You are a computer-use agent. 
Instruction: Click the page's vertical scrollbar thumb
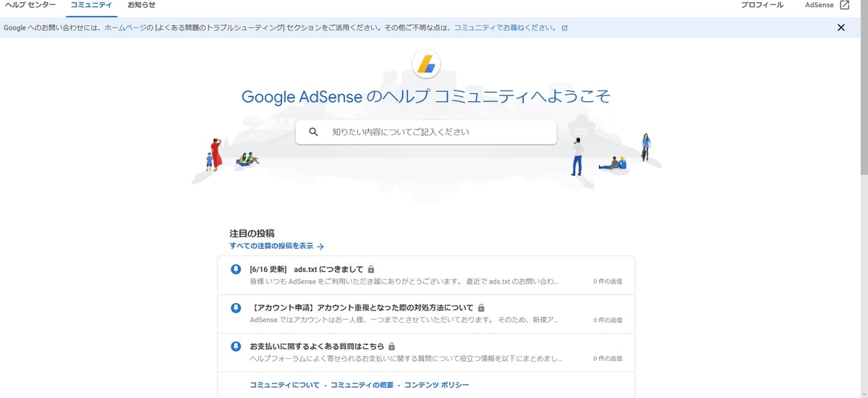pyautogui.click(x=864, y=94)
